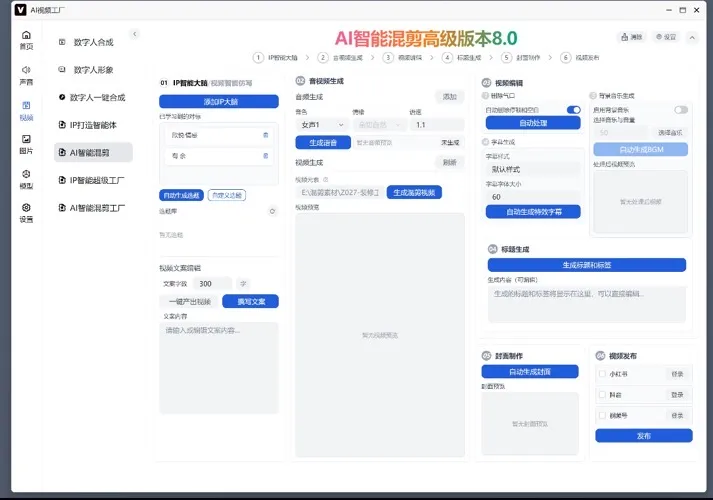Image resolution: width=713 pixels, height=500 pixels.
Task: Click 生成语音 button
Action: 323,143
